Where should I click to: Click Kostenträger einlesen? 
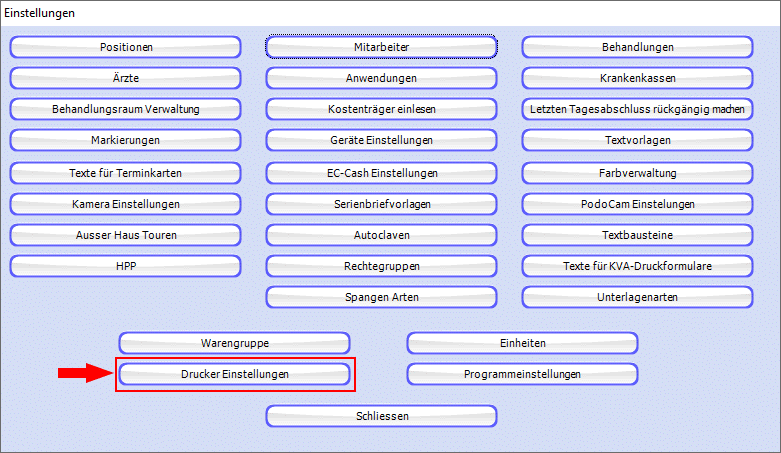click(x=381, y=109)
